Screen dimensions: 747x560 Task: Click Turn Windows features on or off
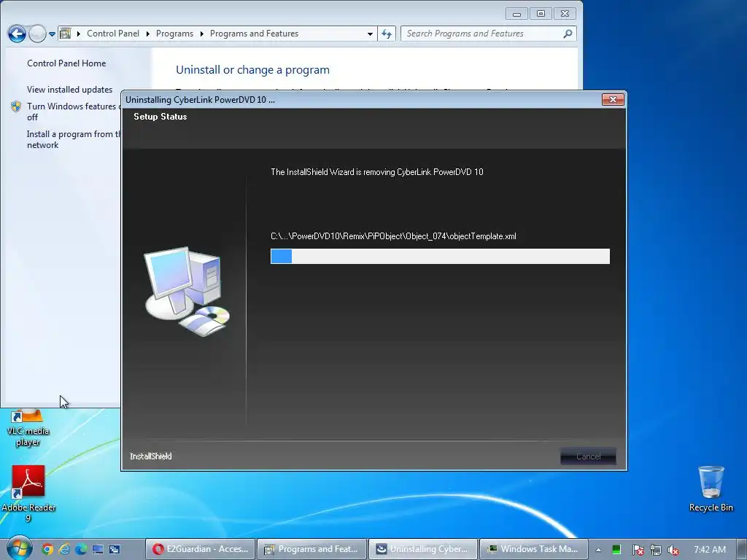[x=74, y=112]
